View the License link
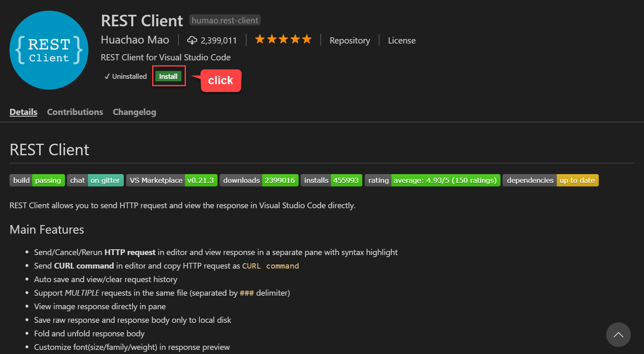This screenshot has width=644, height=354. [x=401, y=40]
